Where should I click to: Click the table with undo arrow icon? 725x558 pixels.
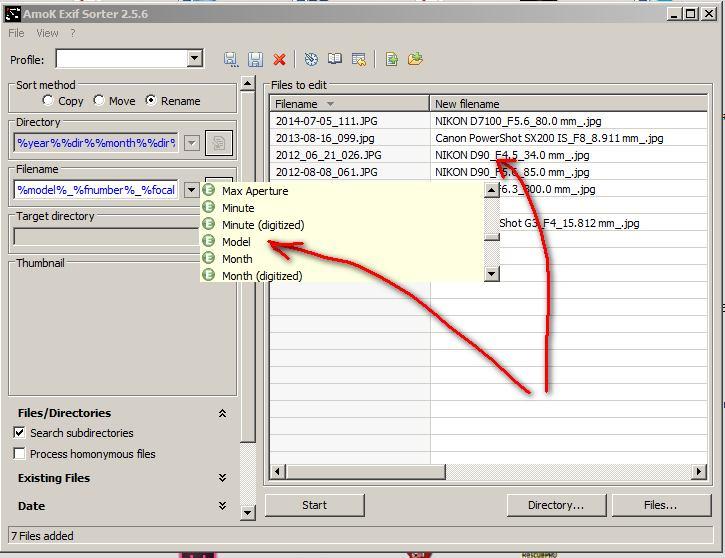359,59
